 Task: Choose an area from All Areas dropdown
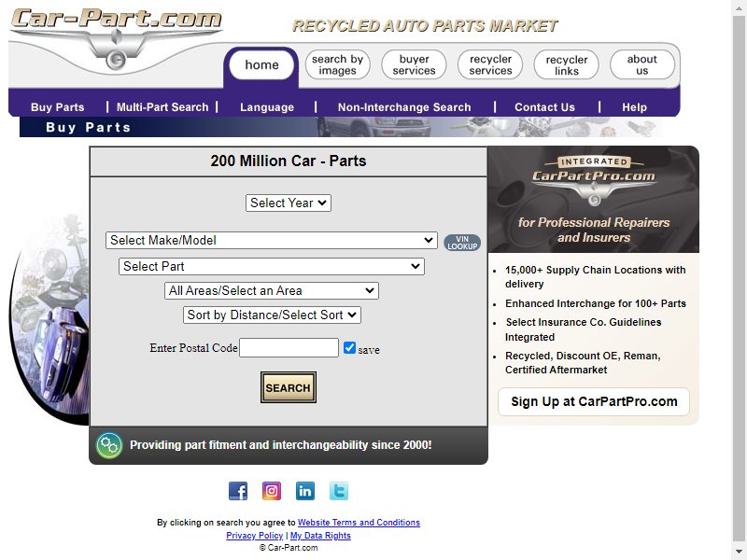[272, 290]
